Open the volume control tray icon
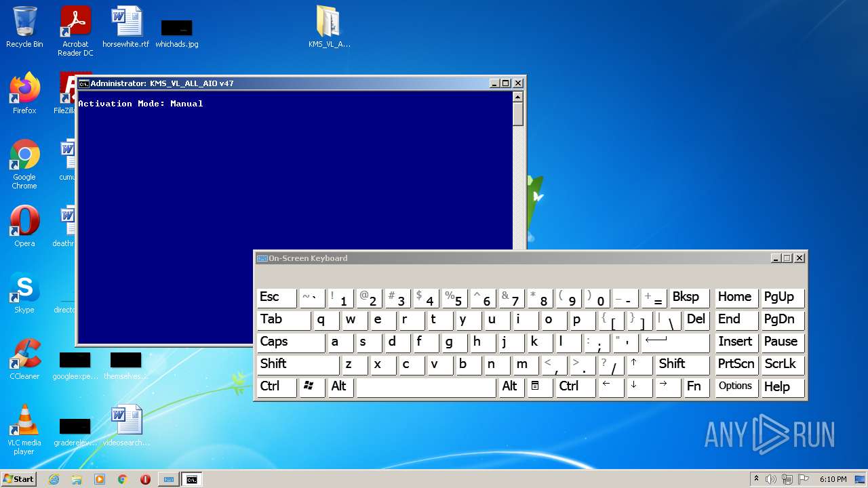The height and width of the screenshot is (488, 868). (x=771, y=479)
